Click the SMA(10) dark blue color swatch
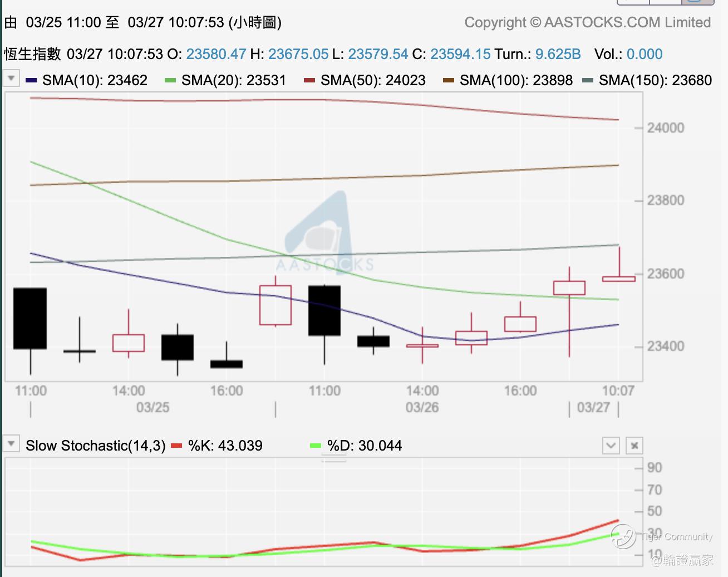This screenshot has width=728, height=577. coord(31,81)
